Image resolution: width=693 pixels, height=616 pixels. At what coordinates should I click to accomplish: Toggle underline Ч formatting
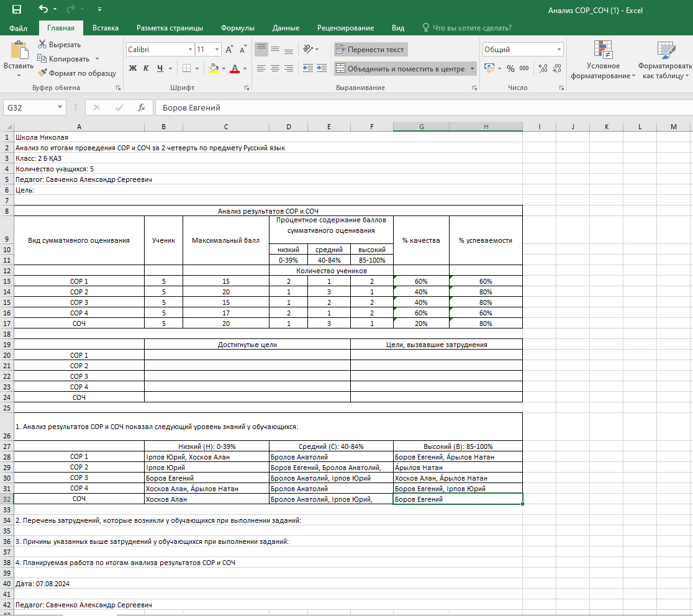point(160,68)
